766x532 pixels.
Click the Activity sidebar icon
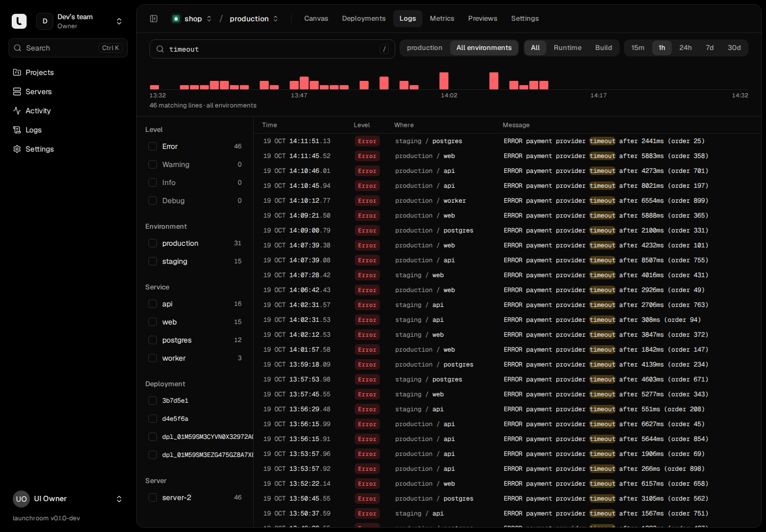click(x=17, y=111)
